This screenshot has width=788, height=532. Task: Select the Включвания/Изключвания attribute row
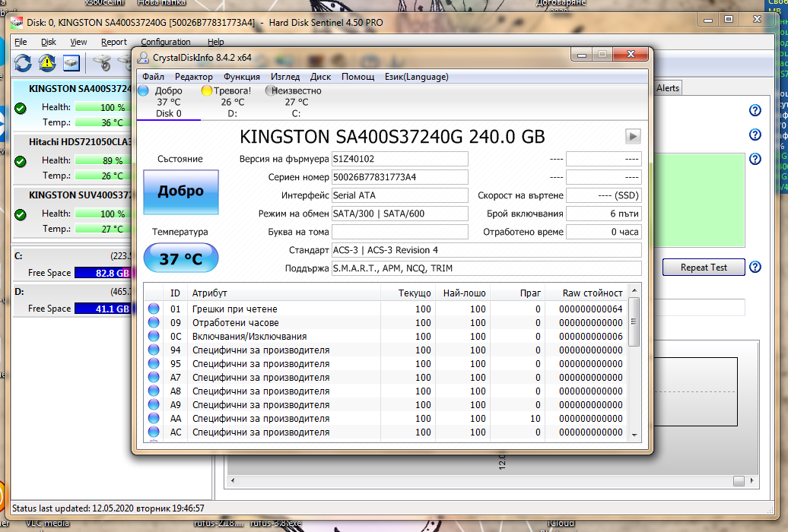(386, 336)
